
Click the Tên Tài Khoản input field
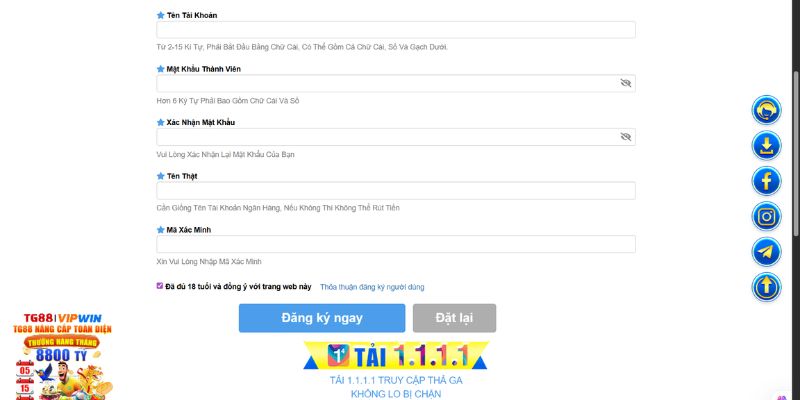396,30
